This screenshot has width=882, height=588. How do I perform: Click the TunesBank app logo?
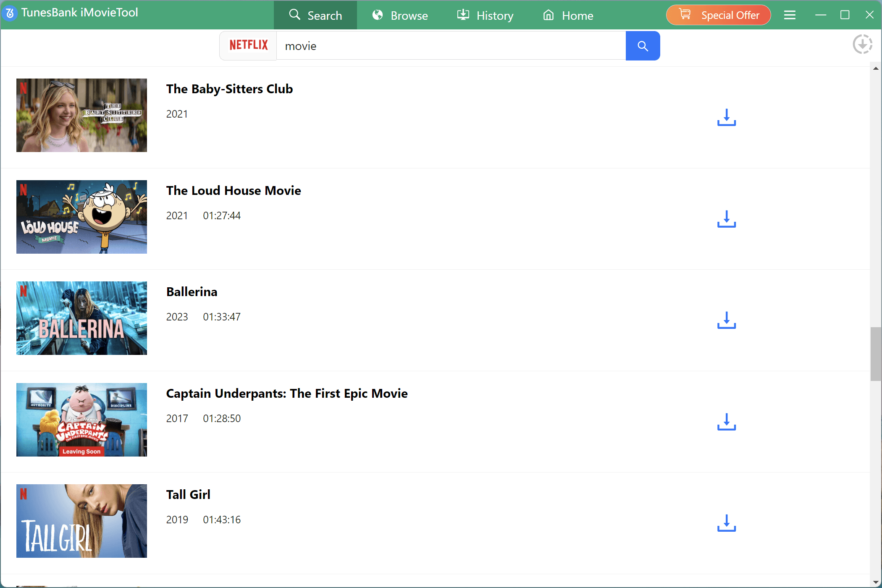10,13
